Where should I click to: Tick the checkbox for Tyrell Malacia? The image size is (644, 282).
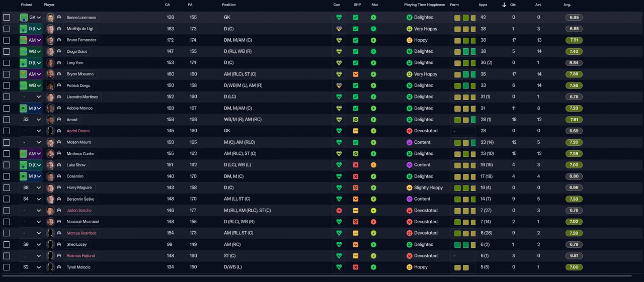7,267
